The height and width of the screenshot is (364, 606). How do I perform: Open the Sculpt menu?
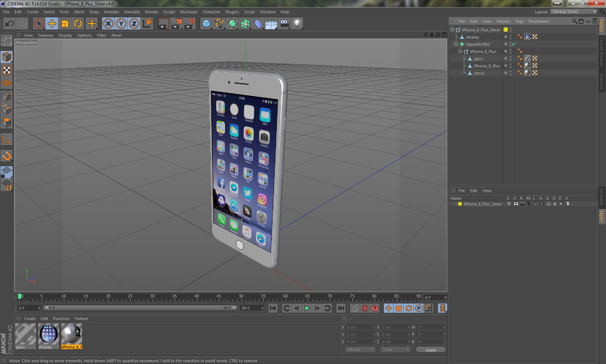point(169,12)
